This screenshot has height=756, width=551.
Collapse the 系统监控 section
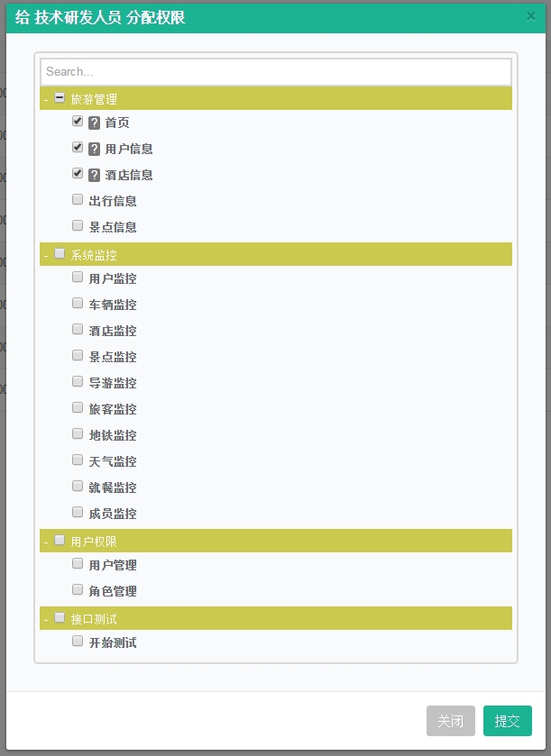[45, 253]
